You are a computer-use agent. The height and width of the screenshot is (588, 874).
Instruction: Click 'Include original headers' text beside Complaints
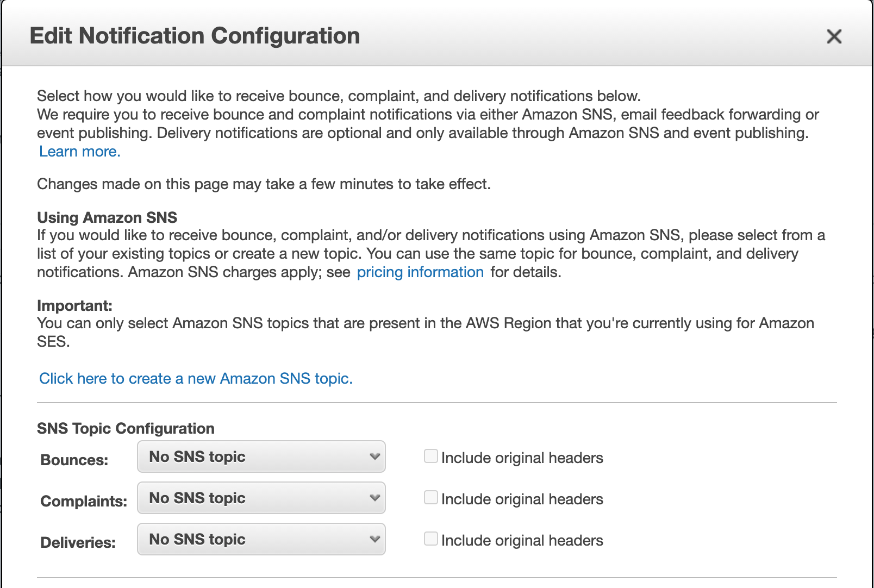(x=522, y=499)
